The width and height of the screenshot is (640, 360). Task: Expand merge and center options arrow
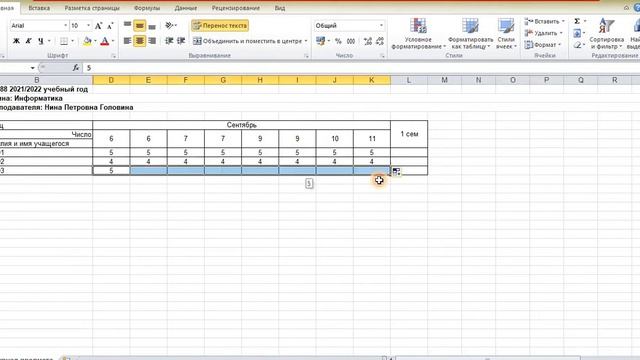click(x=306, y=41)
